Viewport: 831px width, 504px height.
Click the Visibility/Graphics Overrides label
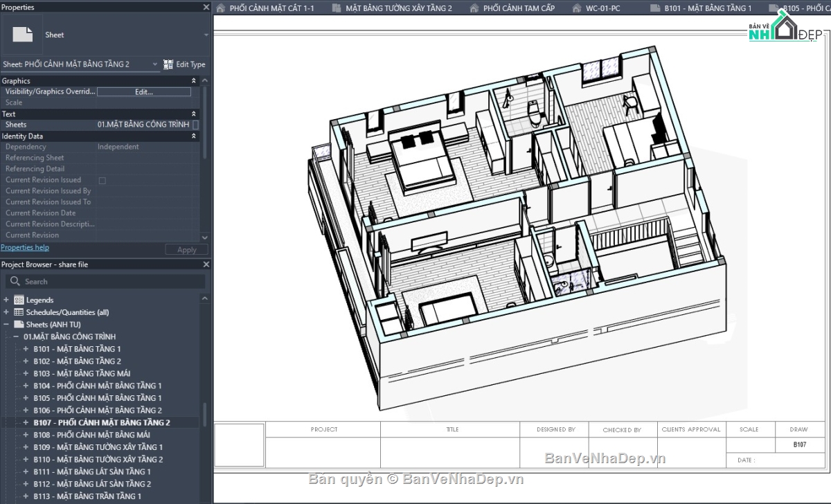tap(49, 91)
